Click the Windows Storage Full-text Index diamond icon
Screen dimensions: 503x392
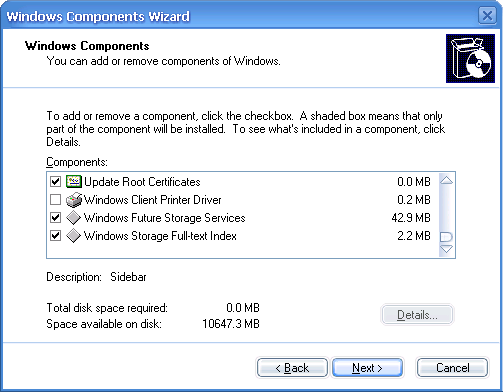73,236
